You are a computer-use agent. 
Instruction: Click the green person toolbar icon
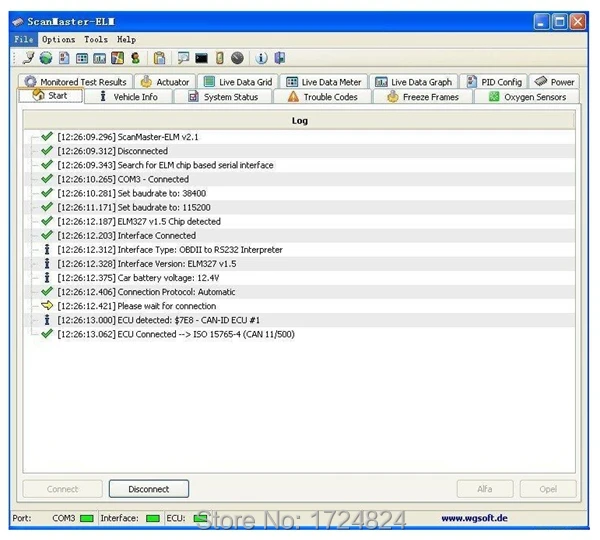click(135, 58)
